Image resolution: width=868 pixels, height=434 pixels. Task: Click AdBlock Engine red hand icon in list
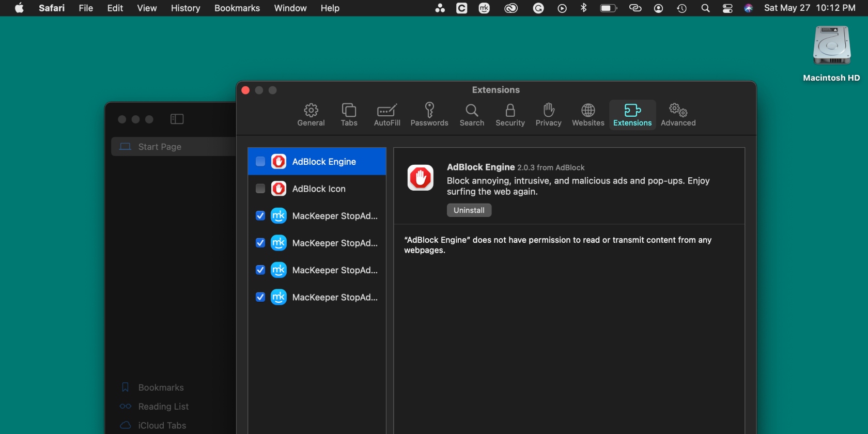279,162
